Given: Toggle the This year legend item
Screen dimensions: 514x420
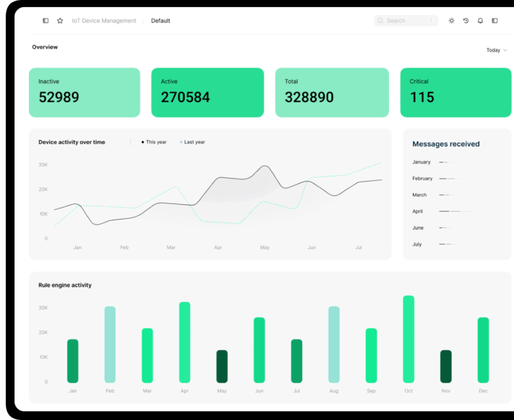Looking at the screenshot, I should click(x=154, y=142).
